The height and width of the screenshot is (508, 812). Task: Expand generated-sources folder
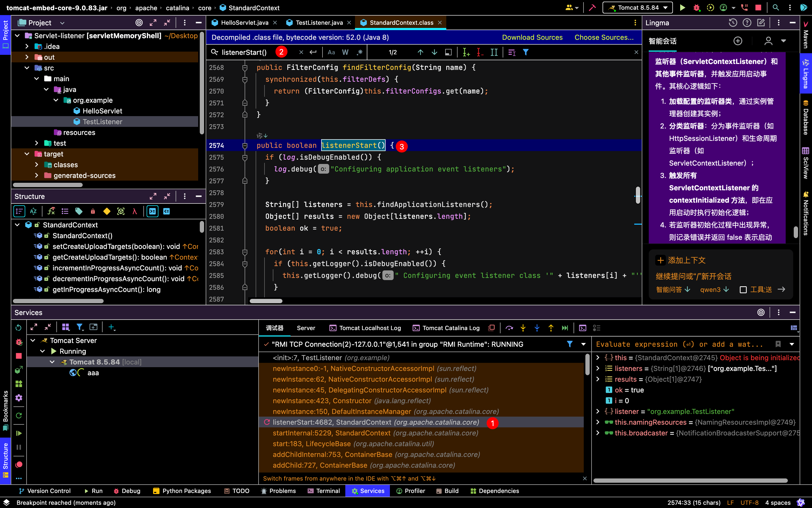click(x=37, y=175)
